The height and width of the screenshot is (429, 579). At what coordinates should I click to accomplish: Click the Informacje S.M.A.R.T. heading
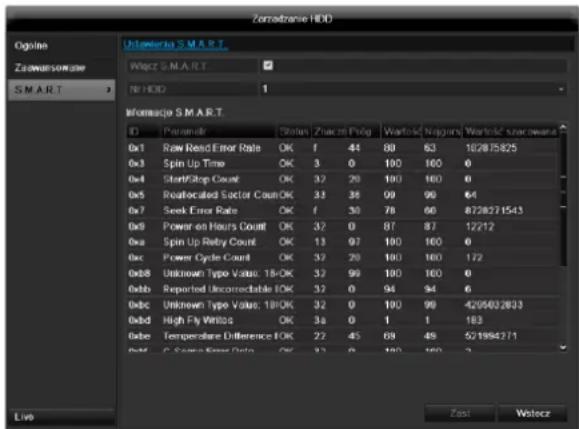(175, 113)
